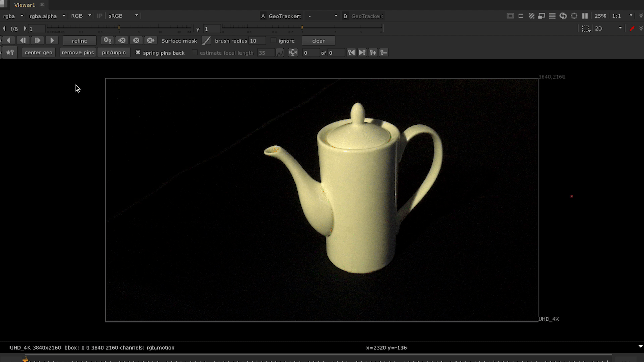Go to previous keyframe pin icon
The height and width of the screenshot is (362, 644).
(351, 53)
